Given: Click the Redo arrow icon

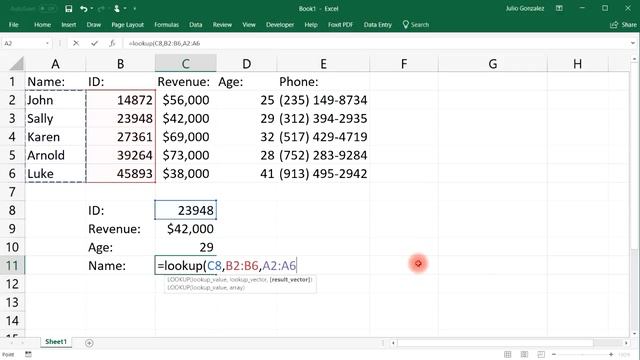Looking at the screenshot, I should pos(102,9).
